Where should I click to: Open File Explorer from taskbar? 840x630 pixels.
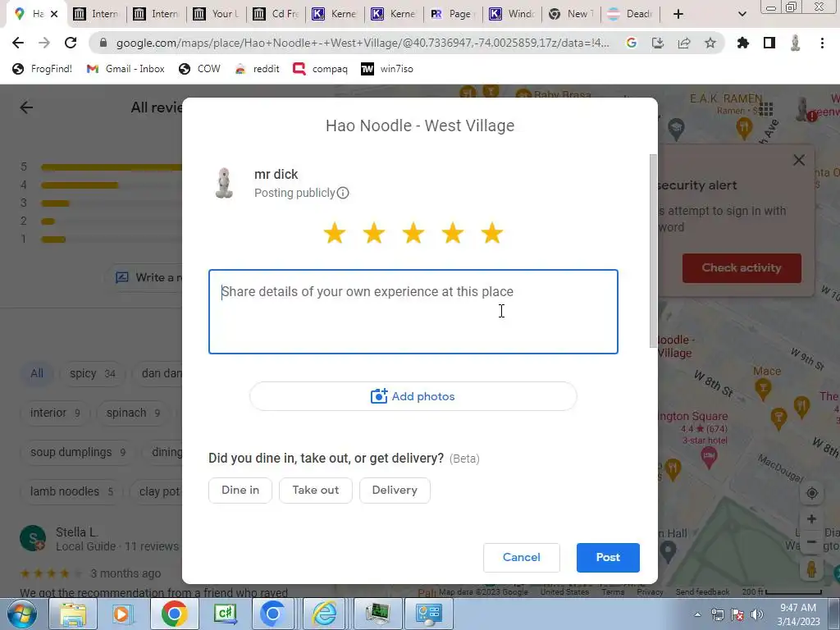click(x=73, y=614)
